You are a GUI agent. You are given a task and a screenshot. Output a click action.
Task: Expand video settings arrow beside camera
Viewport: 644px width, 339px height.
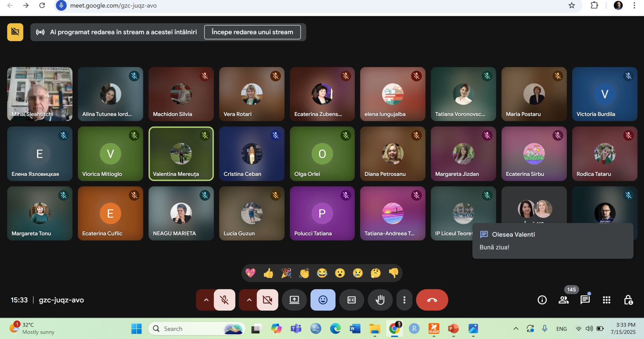249,300
